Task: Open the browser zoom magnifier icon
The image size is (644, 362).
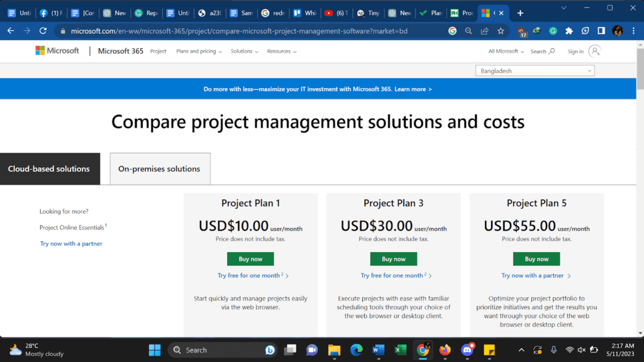Action: click(468, 31)
